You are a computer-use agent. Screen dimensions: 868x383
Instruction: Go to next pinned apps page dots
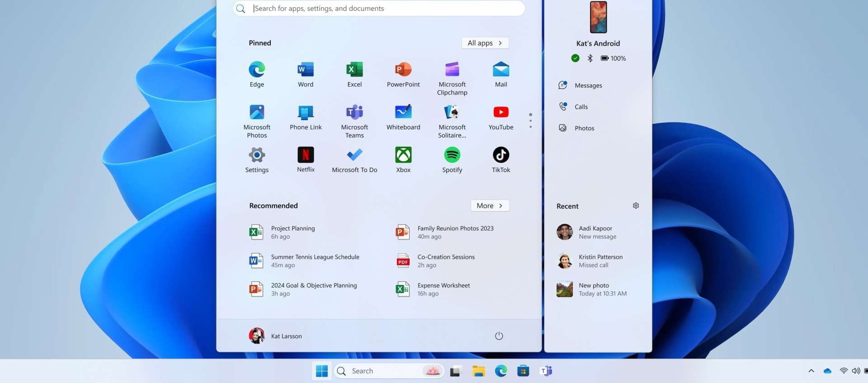coord(530,121)
